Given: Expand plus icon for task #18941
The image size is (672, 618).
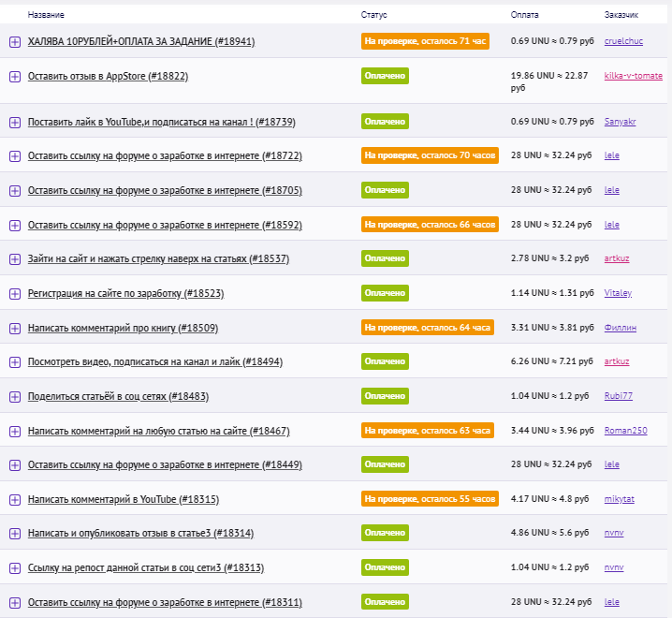Looking at the screenshot, I should coord(14,42).
